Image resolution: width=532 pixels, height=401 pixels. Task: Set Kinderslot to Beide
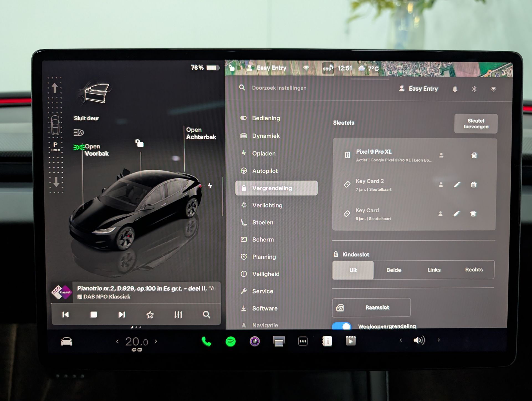tap(393, 270)
